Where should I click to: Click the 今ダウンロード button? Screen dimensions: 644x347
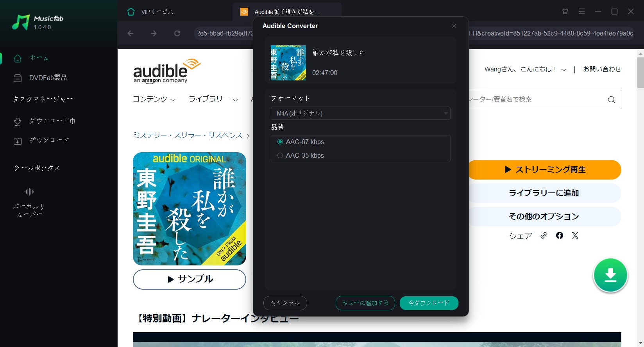[x=429, y=303]
